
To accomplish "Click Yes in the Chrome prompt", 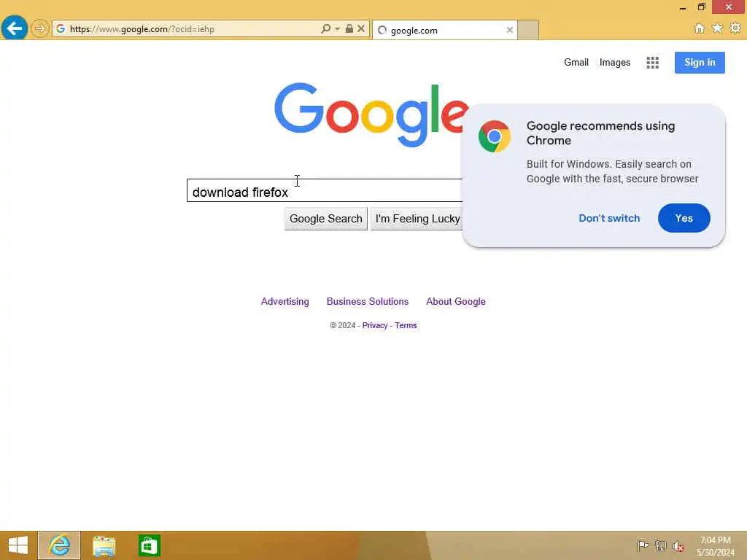I will [684, 218].
